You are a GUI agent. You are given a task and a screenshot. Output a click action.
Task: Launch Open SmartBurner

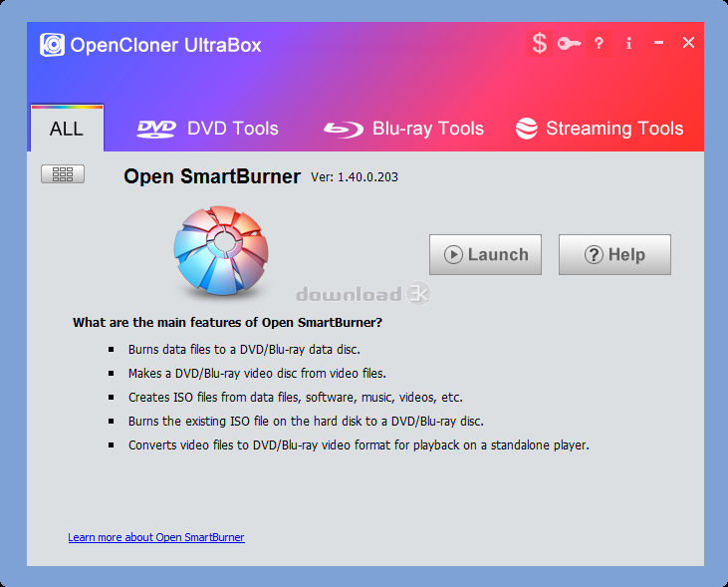(485, 255)
